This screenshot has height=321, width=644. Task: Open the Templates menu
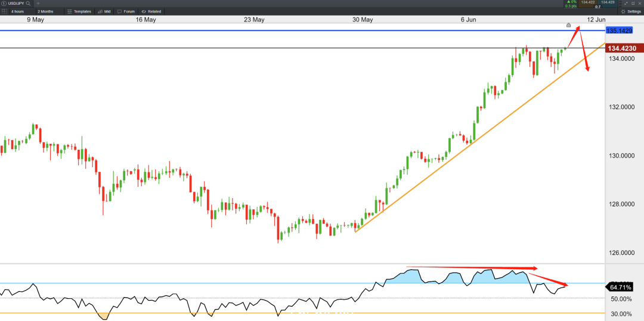(79, 11)
